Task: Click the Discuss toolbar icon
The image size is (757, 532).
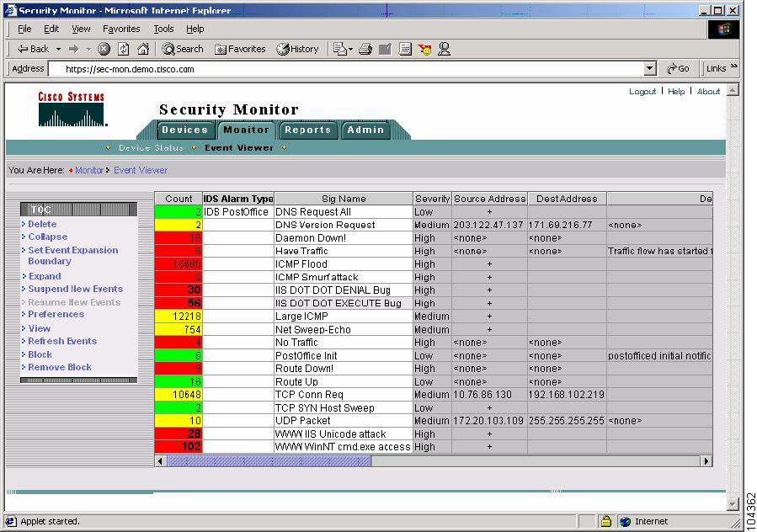Action: (405, 49)
